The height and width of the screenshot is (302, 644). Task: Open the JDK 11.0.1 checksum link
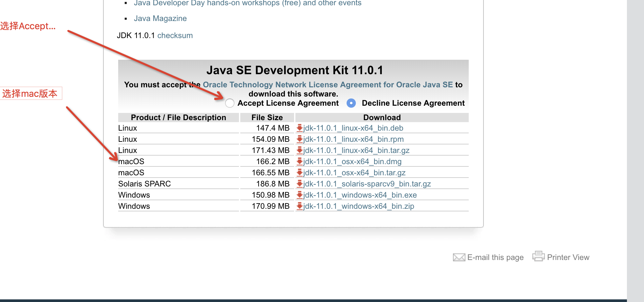pos(175,35)
